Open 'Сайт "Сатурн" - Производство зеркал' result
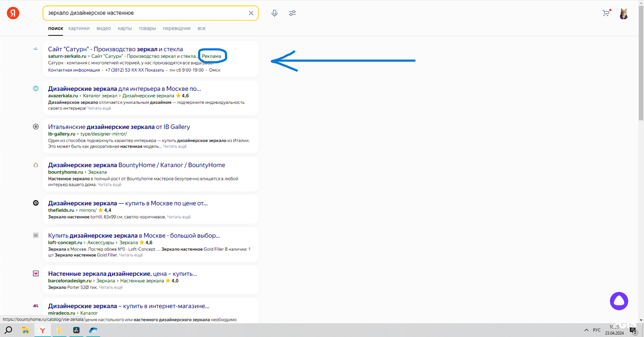The height and width of the screenshot is (337, 644). click(x=115, y=49)
